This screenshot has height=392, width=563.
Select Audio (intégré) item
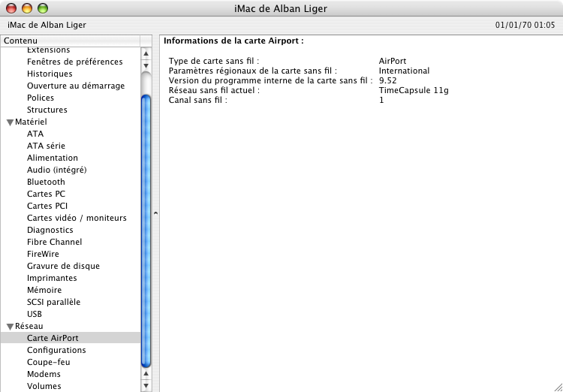[x=57, y=170]
